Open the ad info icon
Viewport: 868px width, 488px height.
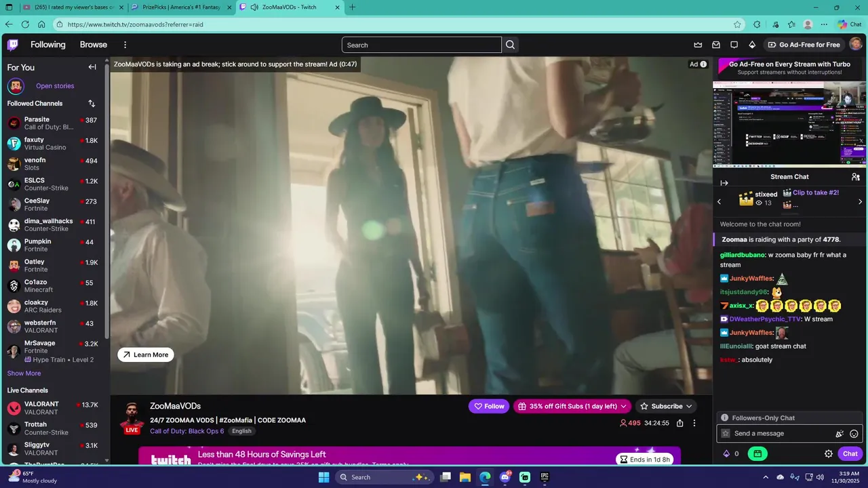(703, 64)
